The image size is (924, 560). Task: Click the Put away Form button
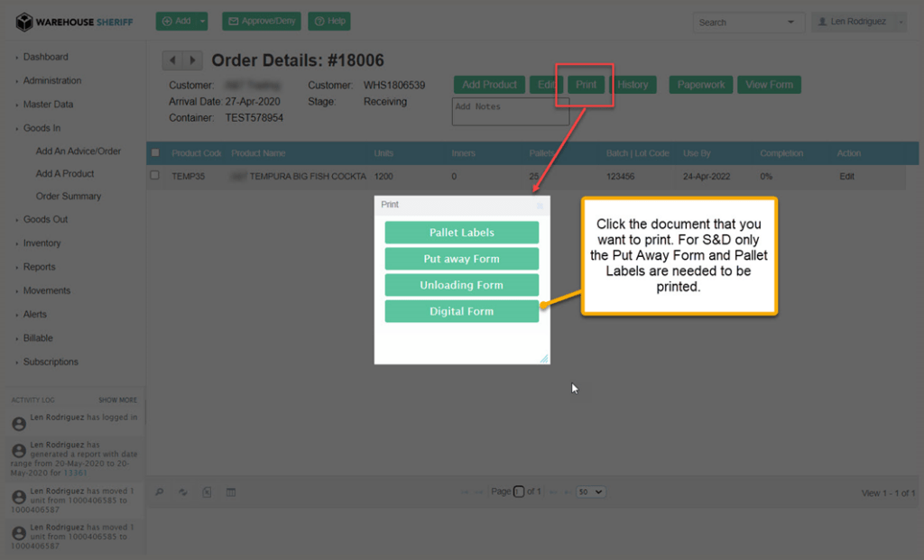point(461,259)
